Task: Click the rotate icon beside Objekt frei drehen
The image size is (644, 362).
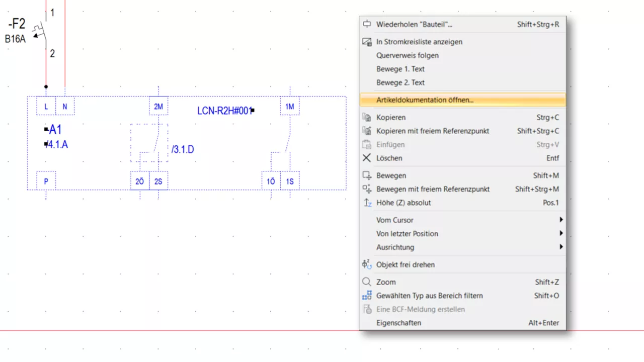Action: [367, 264]
